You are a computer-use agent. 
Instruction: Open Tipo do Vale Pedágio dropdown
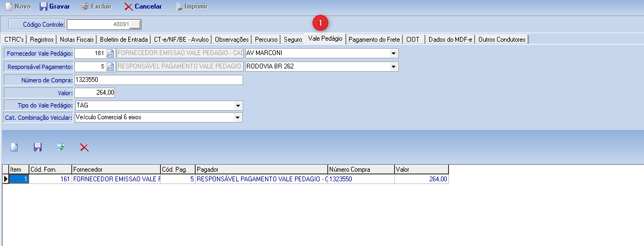coord(238,105)
